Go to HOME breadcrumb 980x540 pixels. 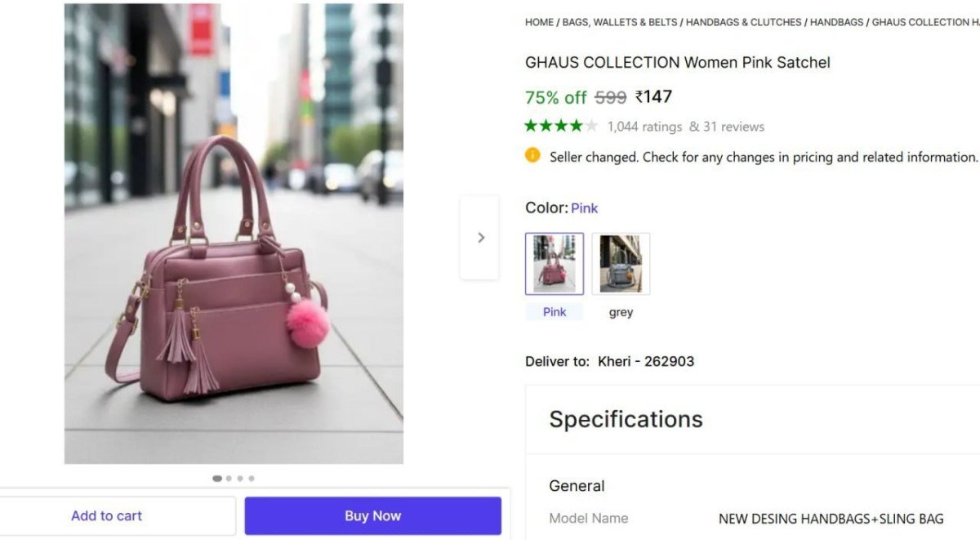pos(539,22)
